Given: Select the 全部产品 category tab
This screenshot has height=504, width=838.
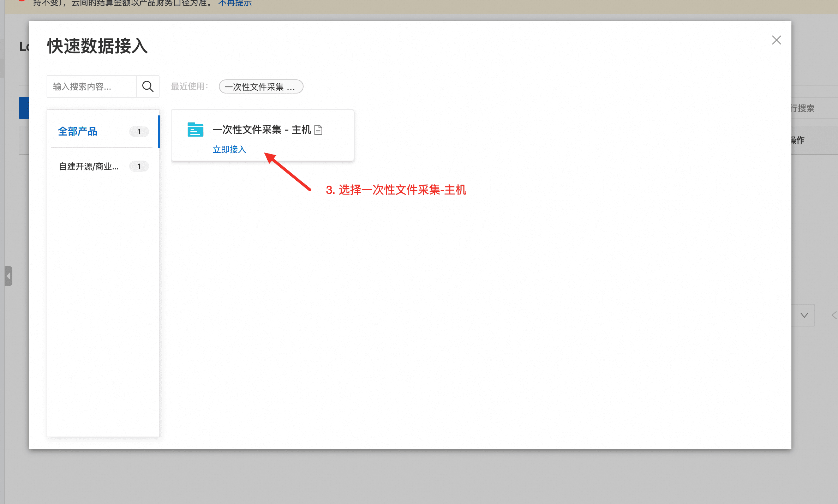Looking at the screenshot, I should coord(78,132).
